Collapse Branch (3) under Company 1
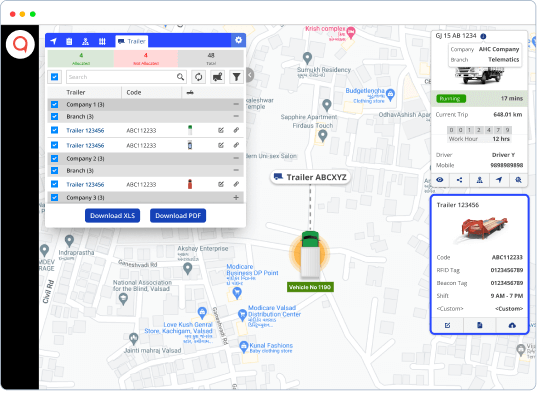 (x=236, y=116)
